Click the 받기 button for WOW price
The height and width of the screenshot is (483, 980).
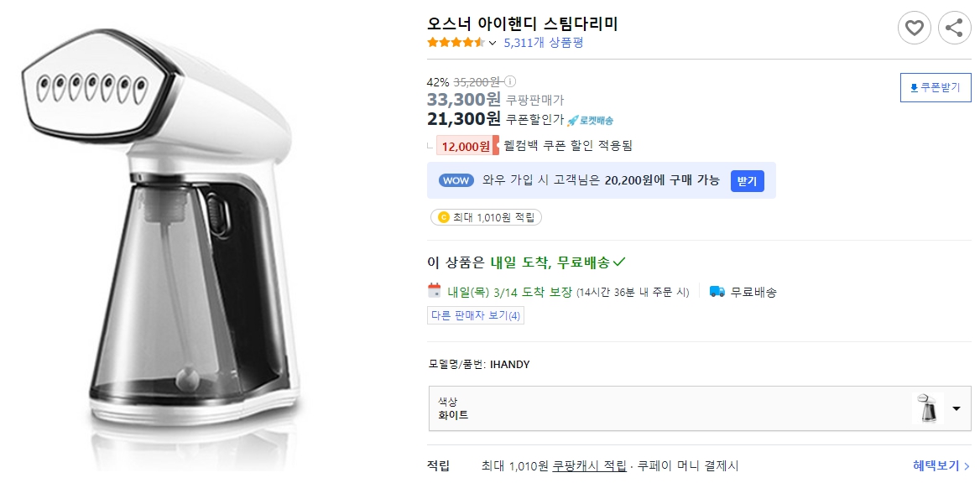[747, 180]
